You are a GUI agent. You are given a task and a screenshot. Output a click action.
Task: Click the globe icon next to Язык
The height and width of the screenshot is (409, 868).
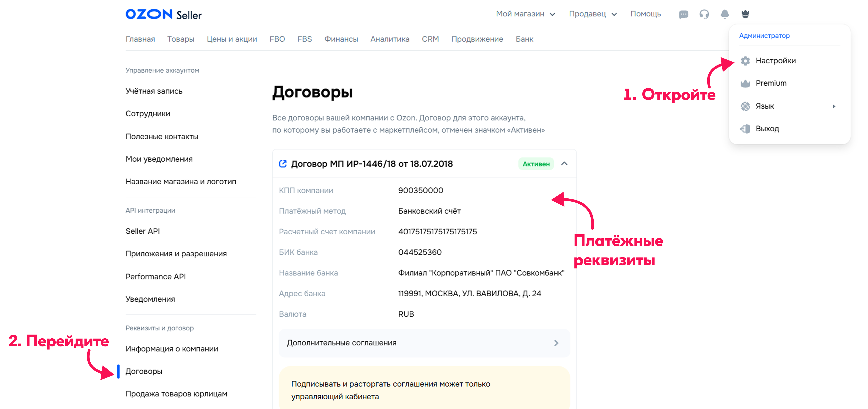[x=745, y=106]
